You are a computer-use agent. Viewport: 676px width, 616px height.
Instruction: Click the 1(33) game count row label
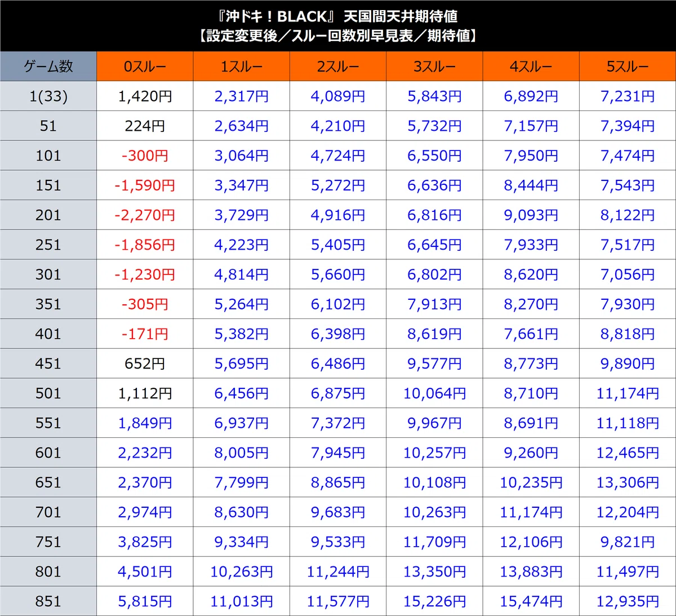(48, 96)
